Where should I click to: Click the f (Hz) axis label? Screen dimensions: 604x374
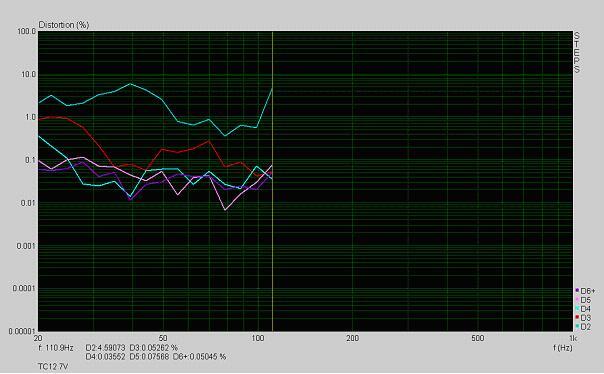pyautogui.click(x=563, y=347)
